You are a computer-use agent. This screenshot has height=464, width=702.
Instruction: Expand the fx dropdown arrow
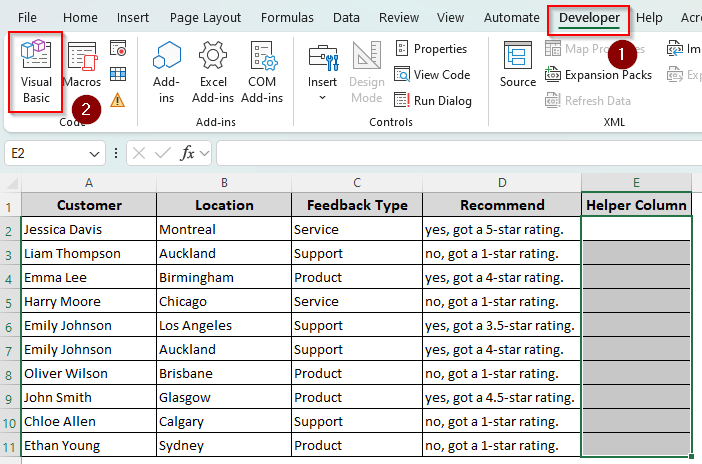click(x=205, y=154)
